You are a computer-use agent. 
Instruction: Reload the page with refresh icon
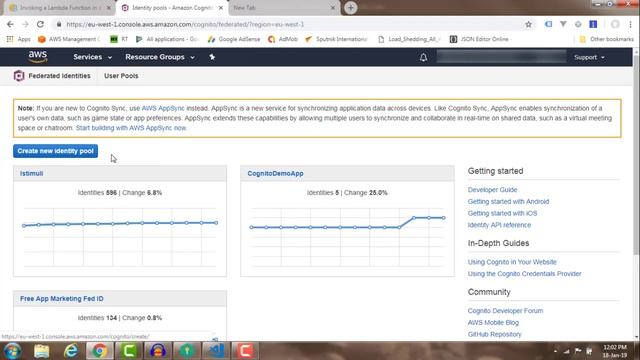(40, 24)
